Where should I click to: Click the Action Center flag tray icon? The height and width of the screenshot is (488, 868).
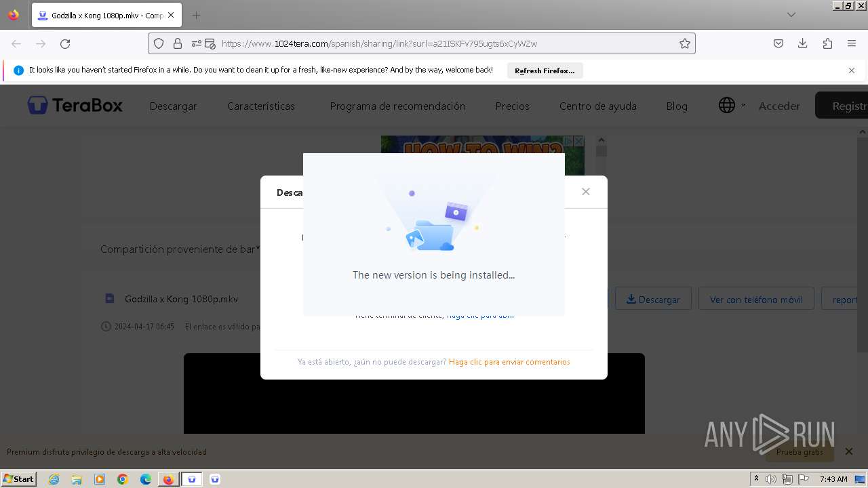coord(804,479)
